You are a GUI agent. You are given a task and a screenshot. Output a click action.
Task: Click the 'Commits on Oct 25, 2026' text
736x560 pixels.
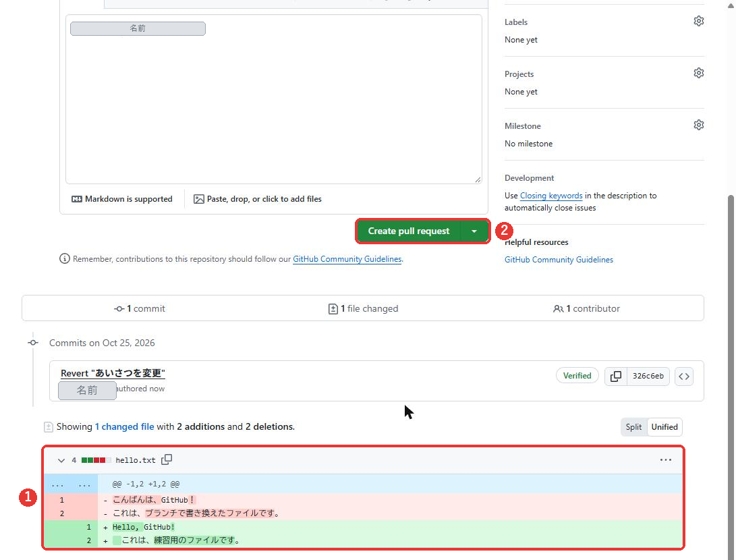tap(102, 343)
